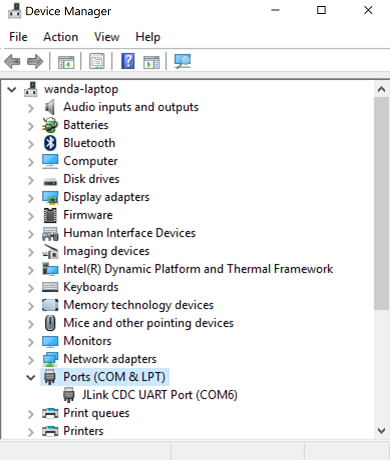Select JLink CDC UART Port (COM6)
Screen dimensions: 390x460
pos(160,395)
